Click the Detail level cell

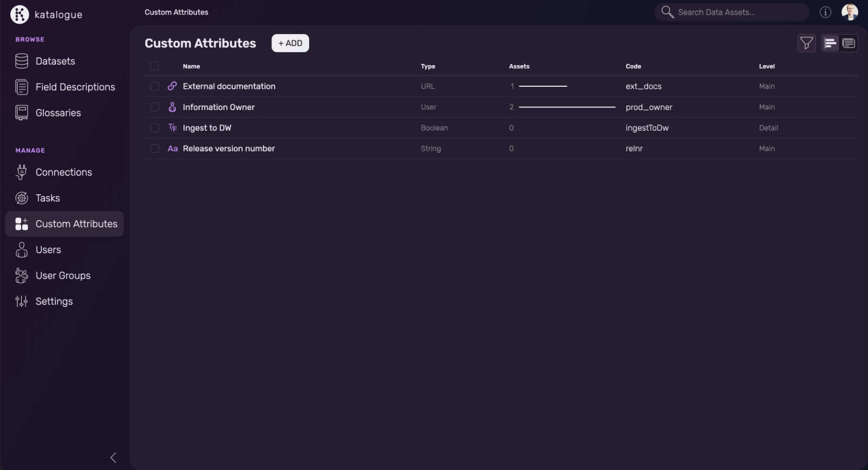pos(768,128)
